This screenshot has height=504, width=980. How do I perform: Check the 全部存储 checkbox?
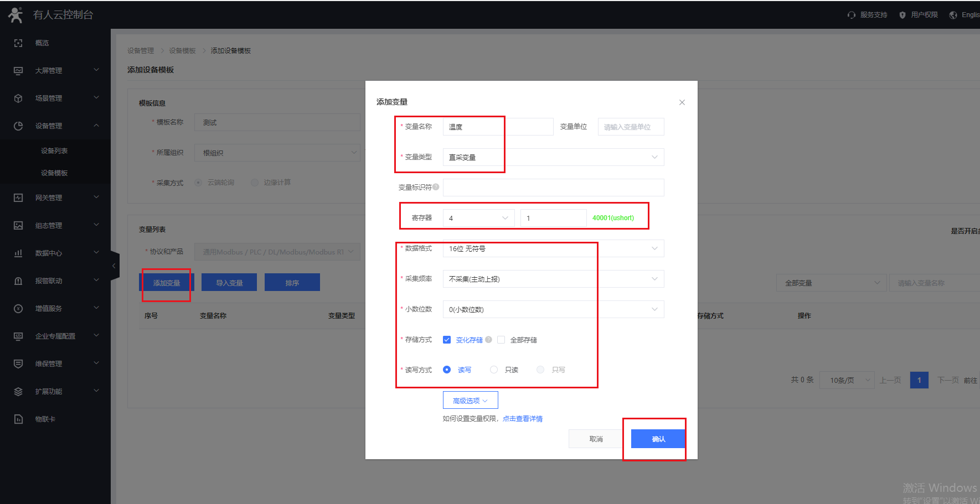click(x=501, y=340)
